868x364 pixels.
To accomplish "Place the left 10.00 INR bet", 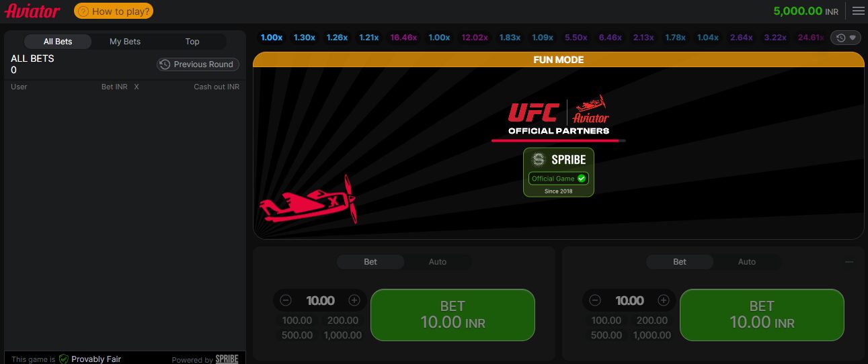I will 452,315.
